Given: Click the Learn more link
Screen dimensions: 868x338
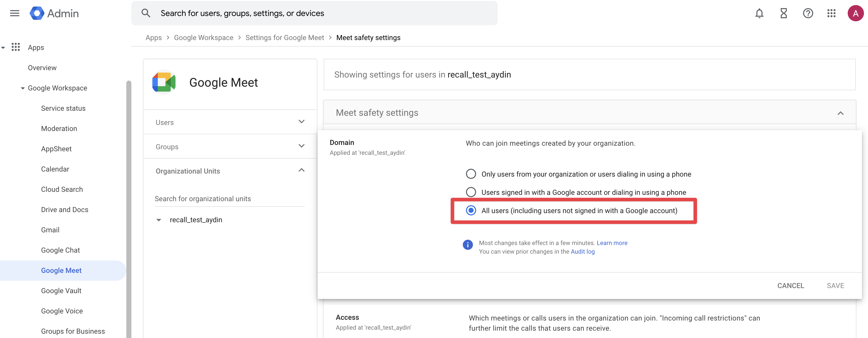Looking at the screenshot, I should [612, 243].
